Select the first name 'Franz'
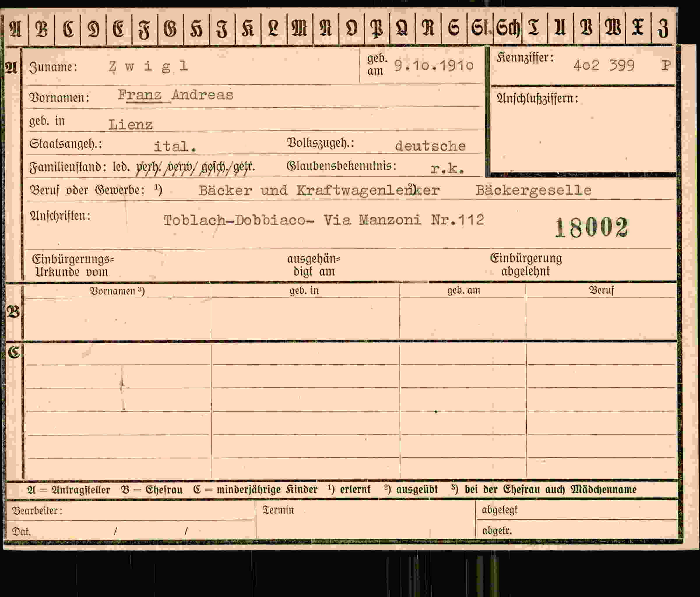 [140, 95]
